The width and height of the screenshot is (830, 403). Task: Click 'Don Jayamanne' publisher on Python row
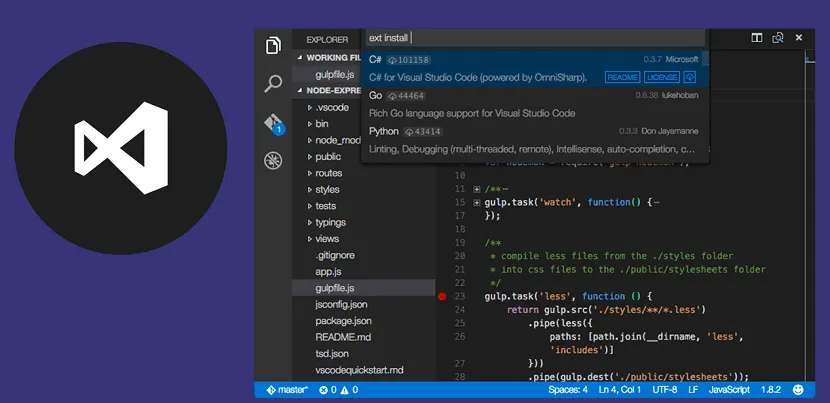click(x=670, y=131)
